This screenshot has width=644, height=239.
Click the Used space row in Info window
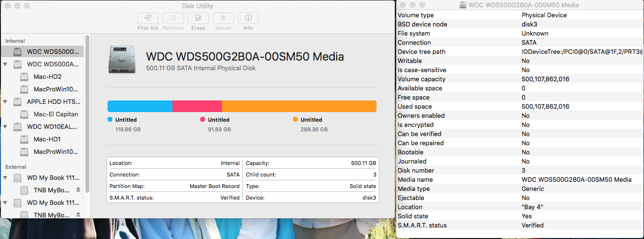(x=520, y=106)
